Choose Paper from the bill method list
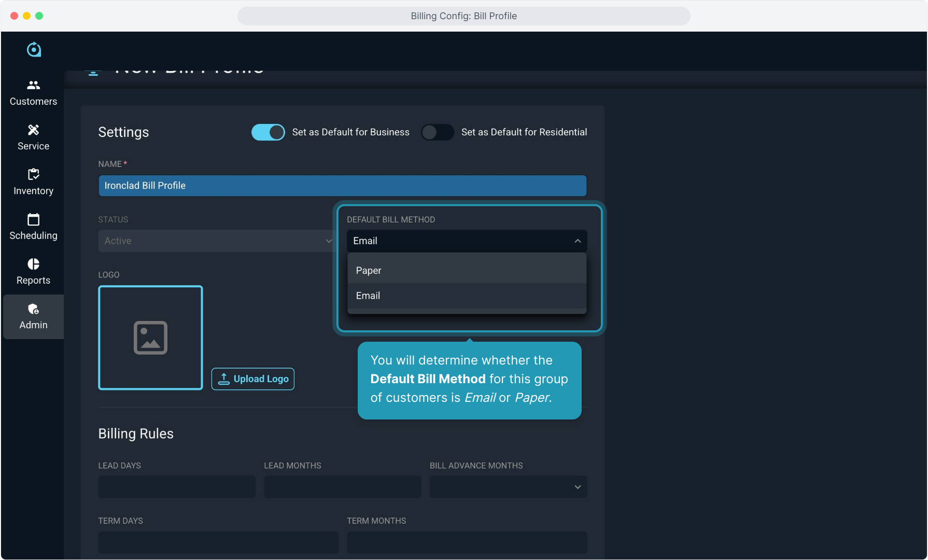 pos(369,270)
